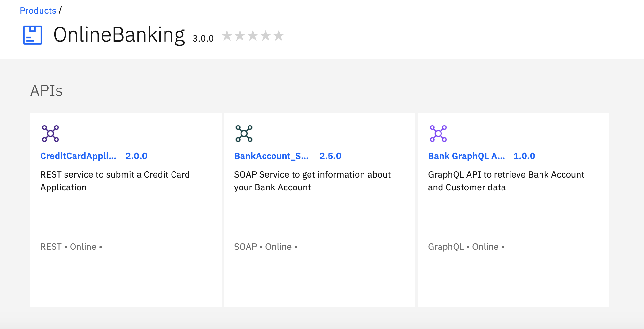Click version 2.0.0 of CreditCardAppli...
The image size is (644, 329).
[x=136, y=156]
